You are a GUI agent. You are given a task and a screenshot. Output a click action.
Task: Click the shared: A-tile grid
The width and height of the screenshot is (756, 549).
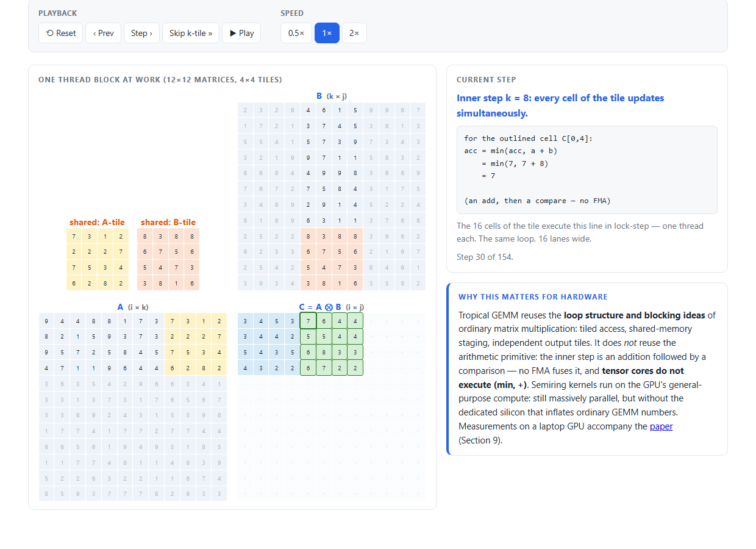(98, 259)
